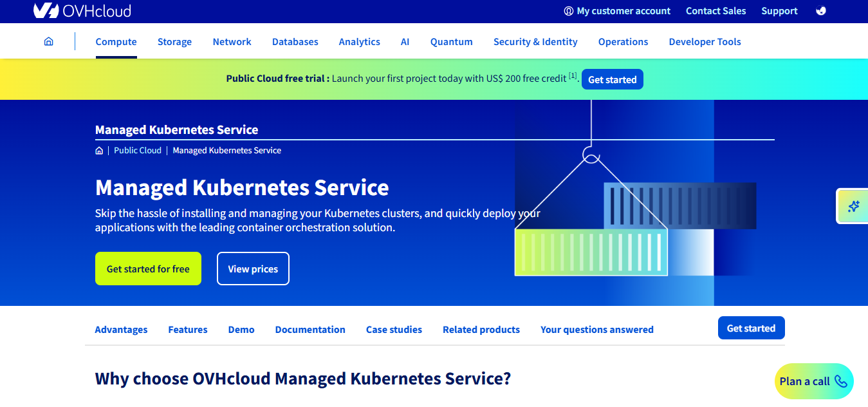Select the Compute menu
868x407 pixels.
[116, 42]
